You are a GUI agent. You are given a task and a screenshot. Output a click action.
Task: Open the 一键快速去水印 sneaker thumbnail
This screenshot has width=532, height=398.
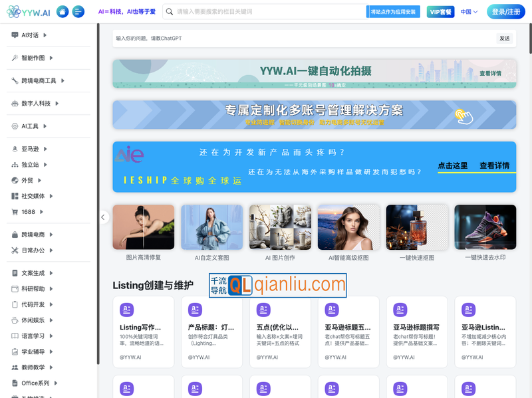[485, 227]
